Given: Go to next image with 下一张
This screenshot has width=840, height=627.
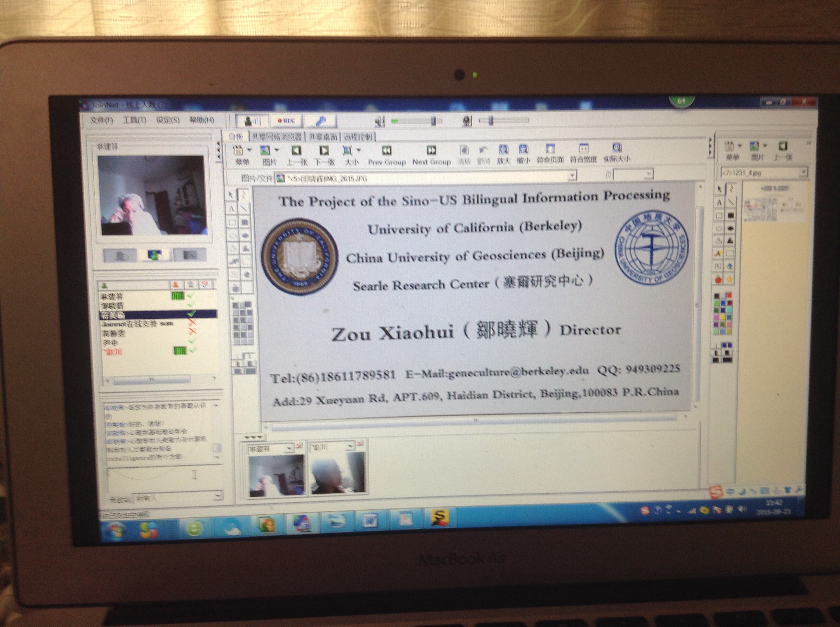Looking at the screenshot, I should pos(324,151).
